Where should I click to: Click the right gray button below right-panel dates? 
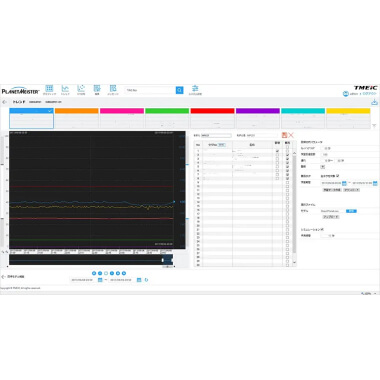click(351, 190)
